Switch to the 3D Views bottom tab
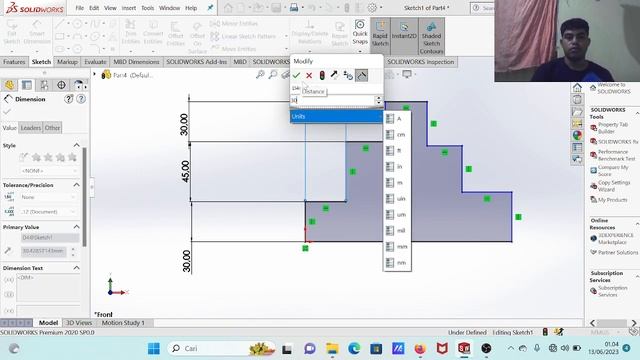This screenshot has width=640, height=360. pyautogui.click(x=79, y=322)
